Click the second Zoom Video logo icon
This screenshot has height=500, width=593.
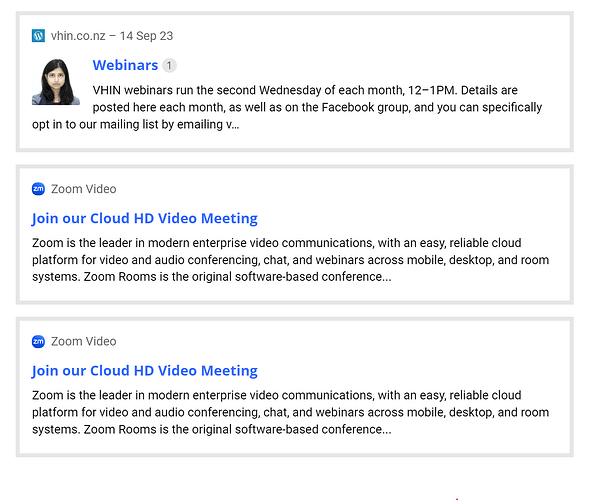point(38,342)
